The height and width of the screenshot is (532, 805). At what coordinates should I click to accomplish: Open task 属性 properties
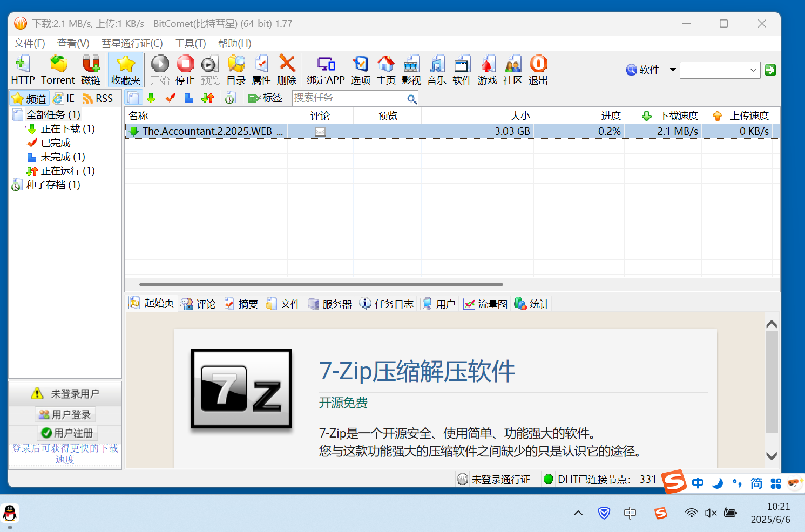(261, 70)
